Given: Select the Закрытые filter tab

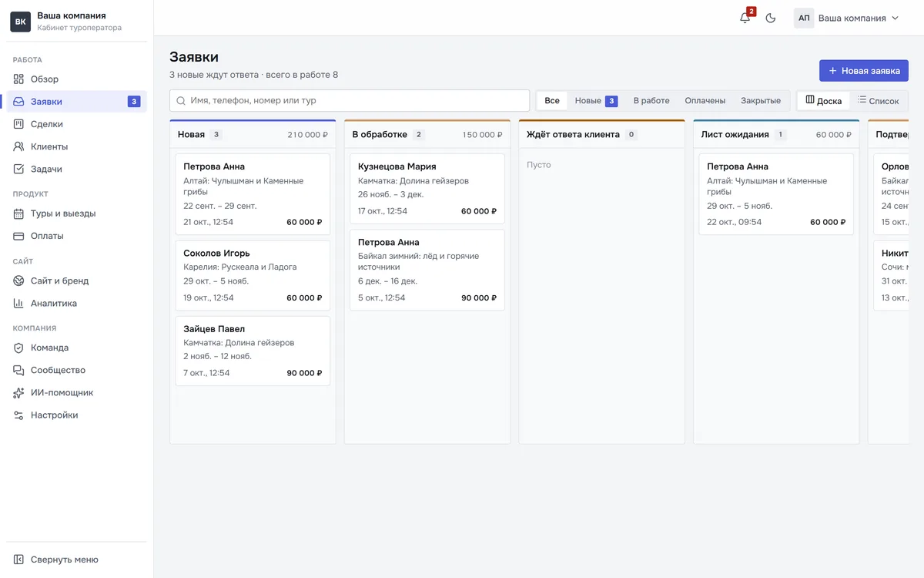Looking at the screenshot, I should click(761, 100).
